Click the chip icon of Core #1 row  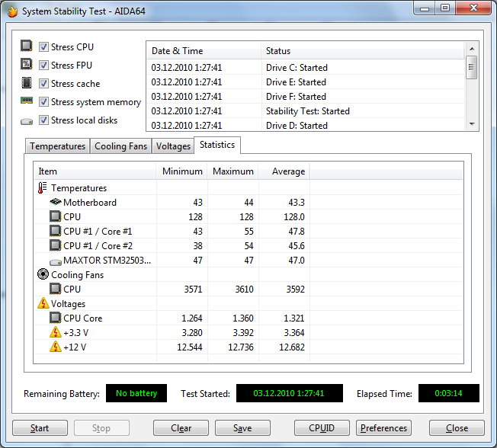[56, 231]
